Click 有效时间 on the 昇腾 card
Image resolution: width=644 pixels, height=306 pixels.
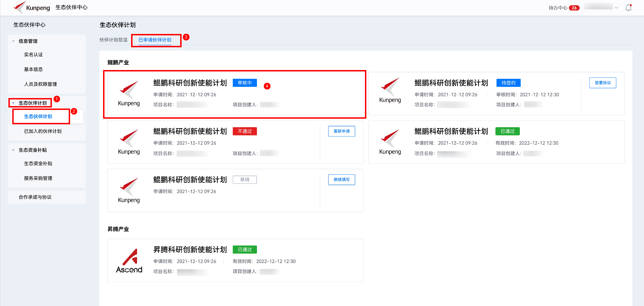[264, 262]
